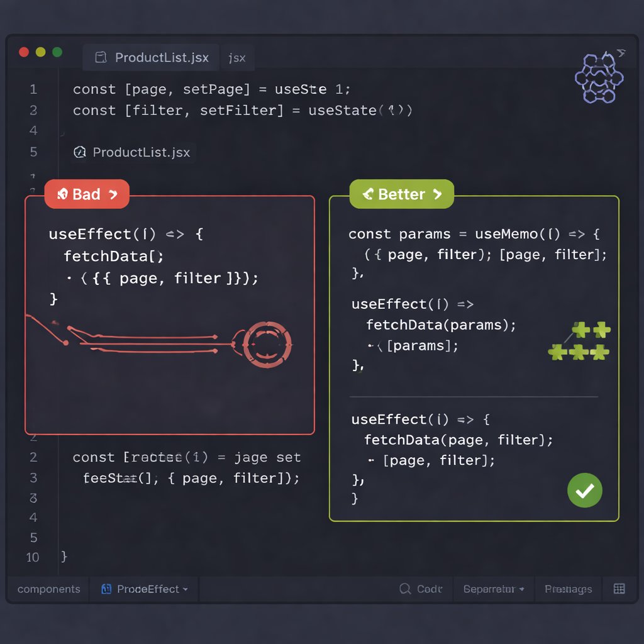Open the Geparretur dropdown
The width and height of the screenshot is (644, 644).
(x=494, y=589)
